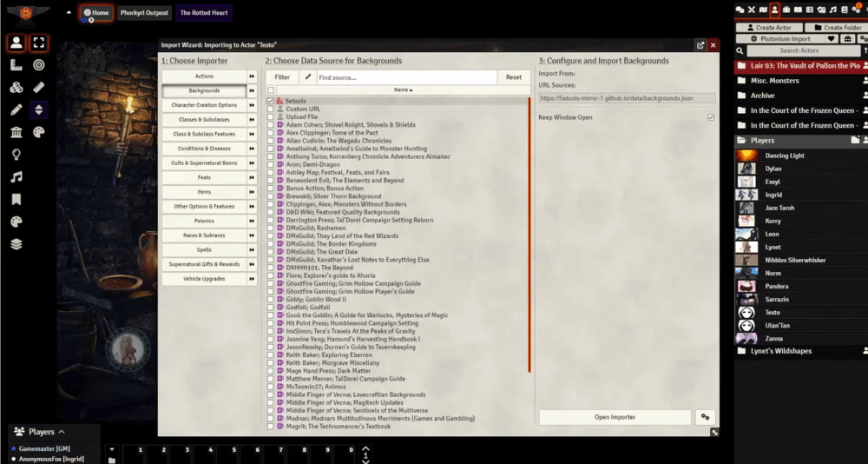Click the Create Folder button

(838, 27)
